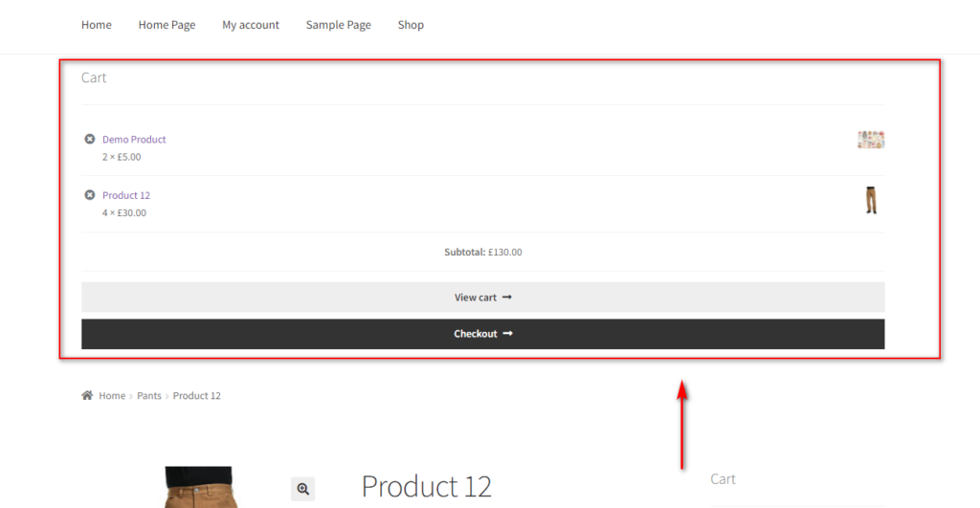
Task: Proceed with the Checkout button
Action: [x=482, y=334]
